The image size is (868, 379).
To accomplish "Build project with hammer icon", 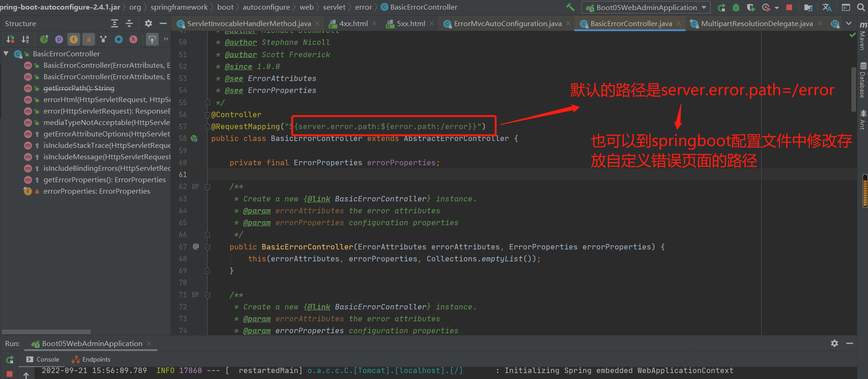I will point(570,7).
